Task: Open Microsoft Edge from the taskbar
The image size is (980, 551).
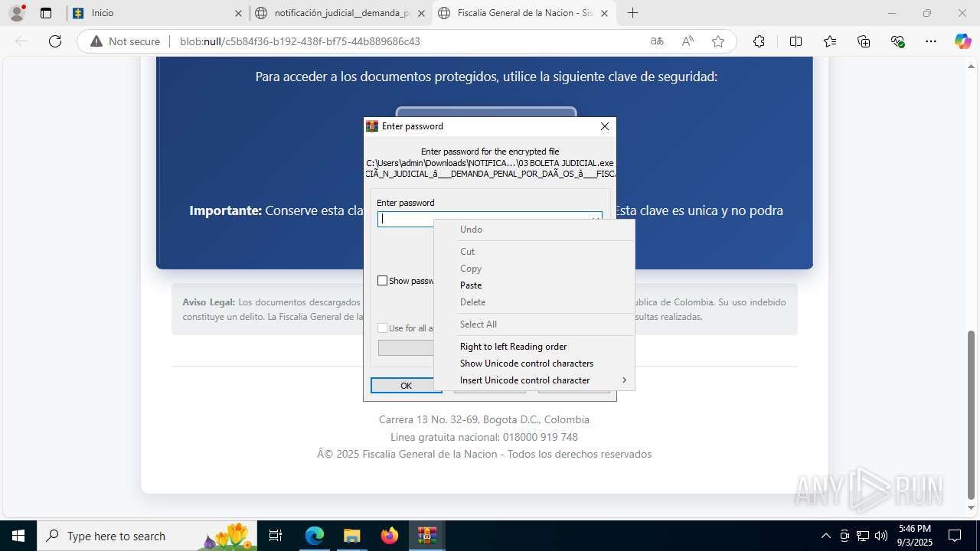Action: point(315,536)
